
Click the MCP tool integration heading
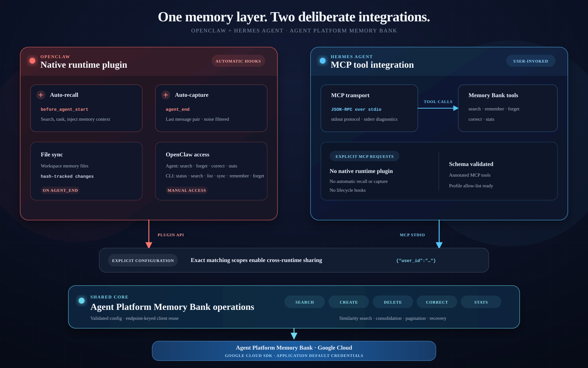pyautogui.click(x=372, y=65)
